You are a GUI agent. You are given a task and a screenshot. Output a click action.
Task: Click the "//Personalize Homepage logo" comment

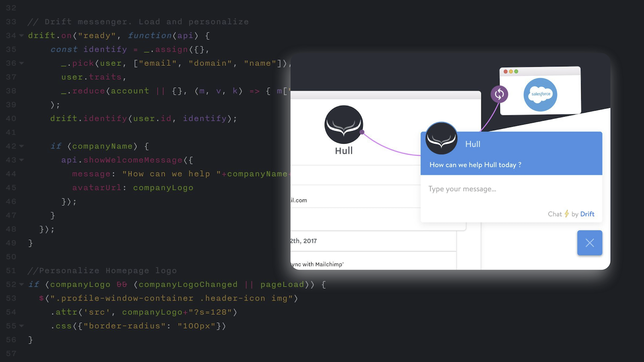[102, 271]
